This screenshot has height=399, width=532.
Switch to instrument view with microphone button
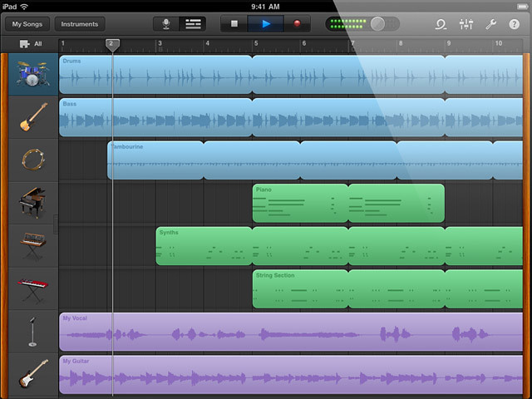click(167, 24)
